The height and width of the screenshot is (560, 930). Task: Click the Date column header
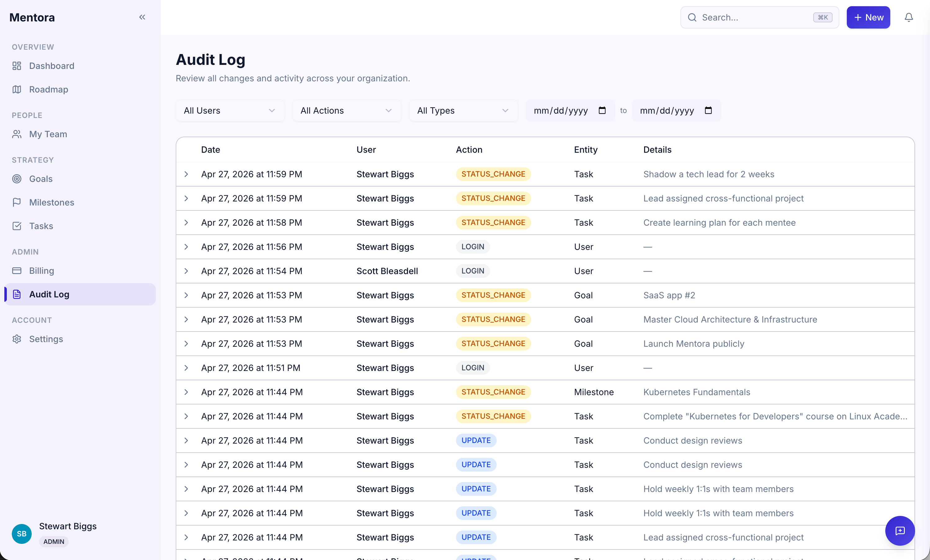210,150
